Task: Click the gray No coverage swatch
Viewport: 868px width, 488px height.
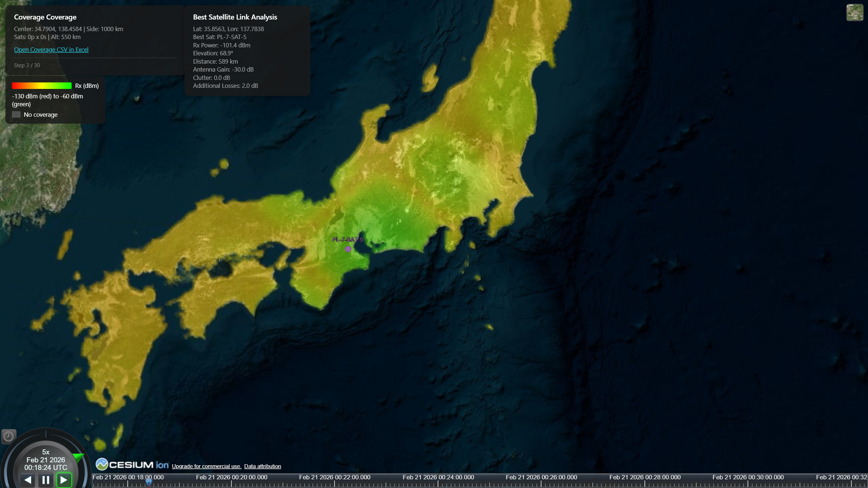Action: tap(16, 114)
